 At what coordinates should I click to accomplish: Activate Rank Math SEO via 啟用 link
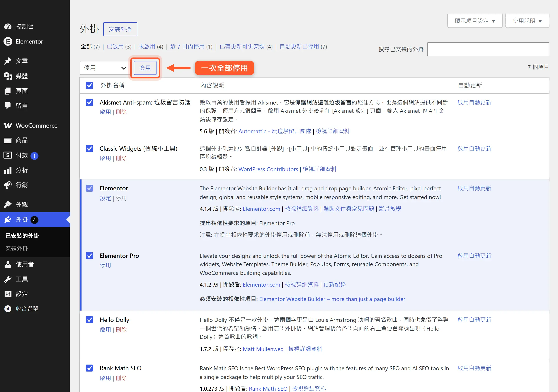[x=105, y=378]
